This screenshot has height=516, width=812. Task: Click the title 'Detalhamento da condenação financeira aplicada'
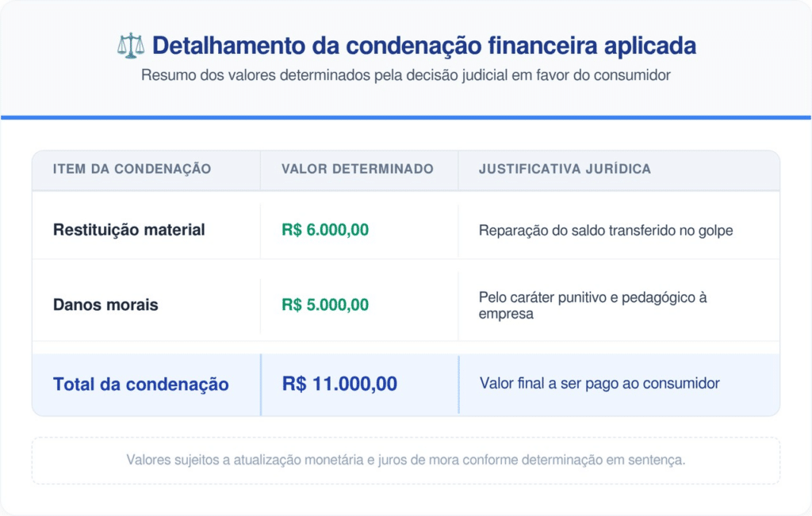coord(423,46)
